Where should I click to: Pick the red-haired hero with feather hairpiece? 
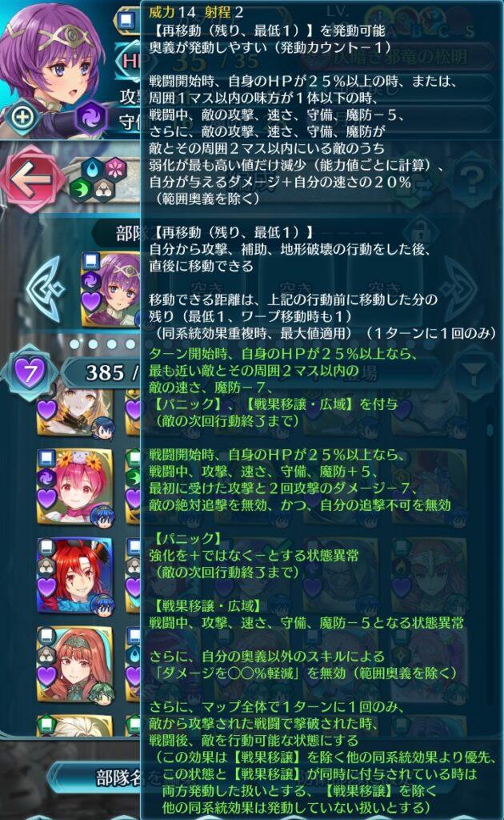point(74,575)
